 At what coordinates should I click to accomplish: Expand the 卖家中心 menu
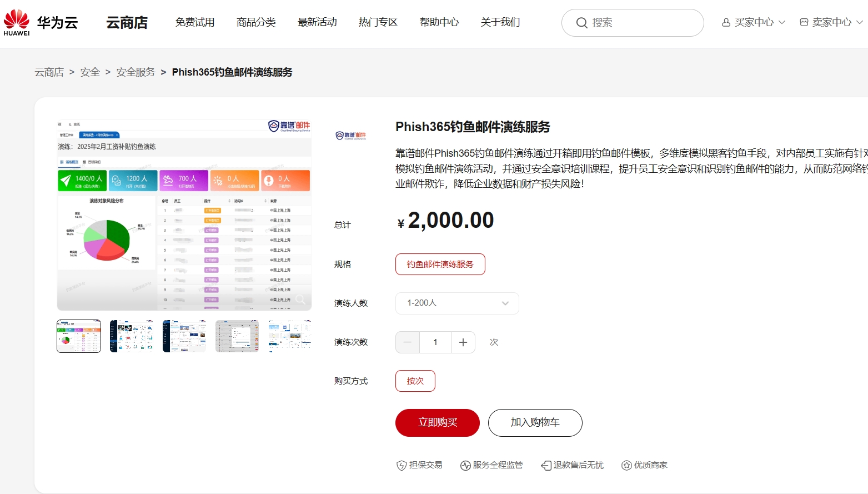pyautogui.click(x=831, y=22)
